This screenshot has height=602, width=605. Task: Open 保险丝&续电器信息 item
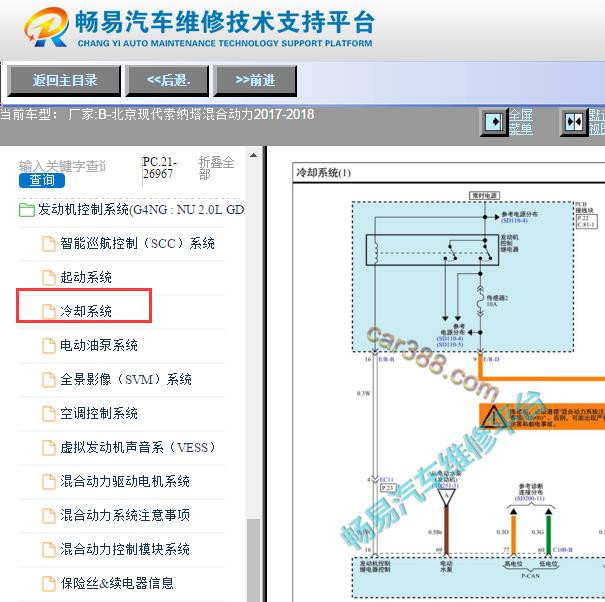(117, 583)
